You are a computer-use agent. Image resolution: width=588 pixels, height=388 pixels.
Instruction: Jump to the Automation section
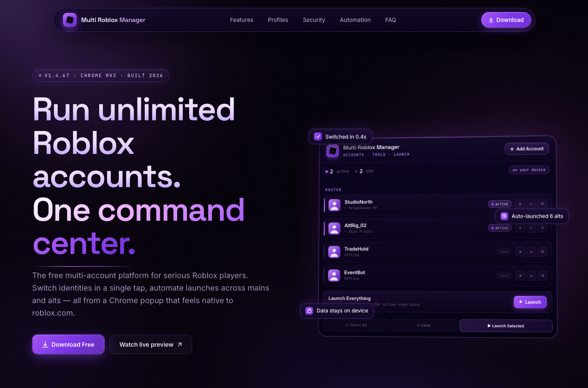(355, 20)
